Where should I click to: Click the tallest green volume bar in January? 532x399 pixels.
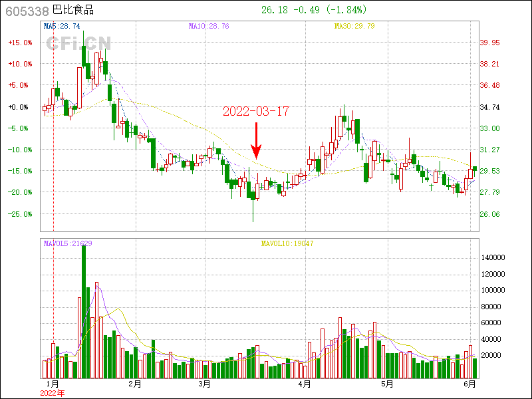(x=84, y=313)
